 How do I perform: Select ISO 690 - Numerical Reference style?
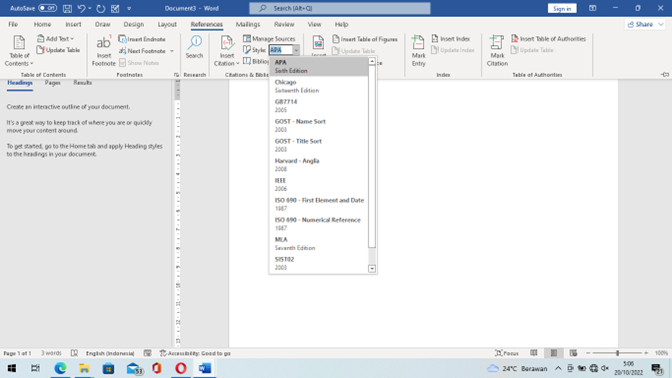(x=318, y=224)
